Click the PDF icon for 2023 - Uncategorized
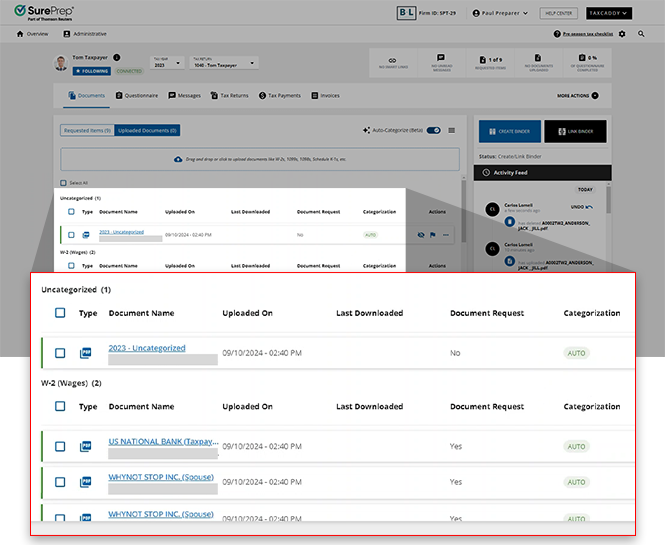This screenshot has width=665, height=545. [x=87, y=353]
